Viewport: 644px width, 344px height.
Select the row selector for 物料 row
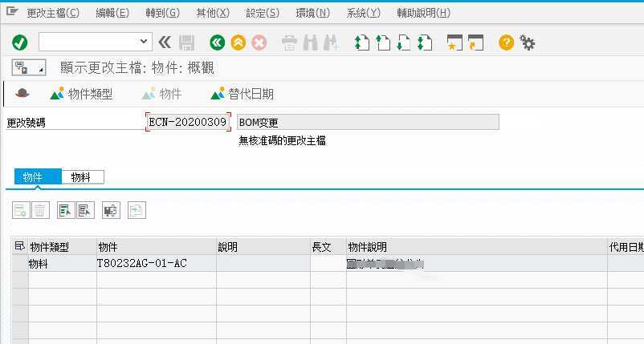20,263
